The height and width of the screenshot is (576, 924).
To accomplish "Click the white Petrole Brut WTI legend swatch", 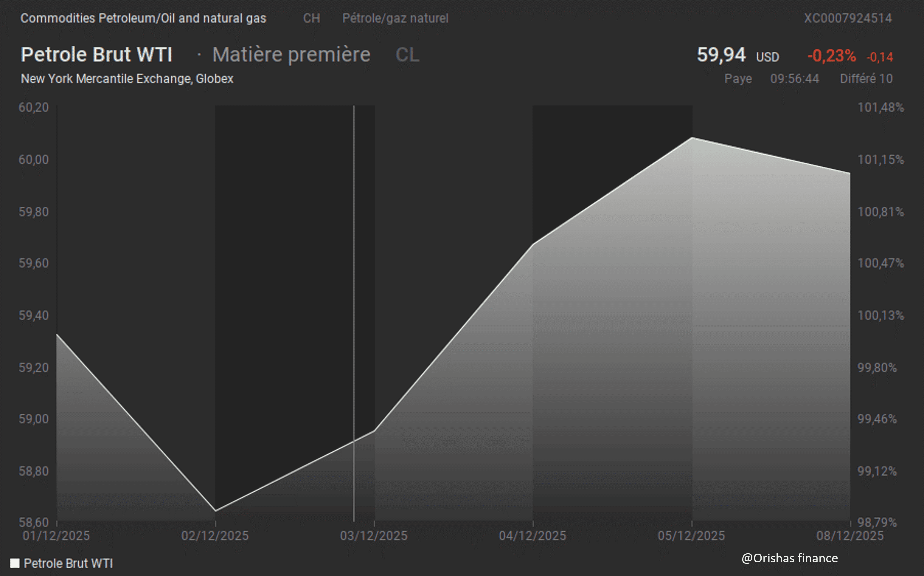I will pos(15,563).
